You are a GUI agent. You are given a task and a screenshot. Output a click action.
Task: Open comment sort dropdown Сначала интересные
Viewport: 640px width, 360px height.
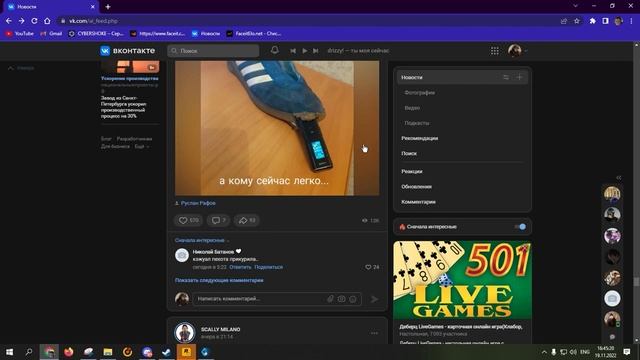tap(202, 240)
